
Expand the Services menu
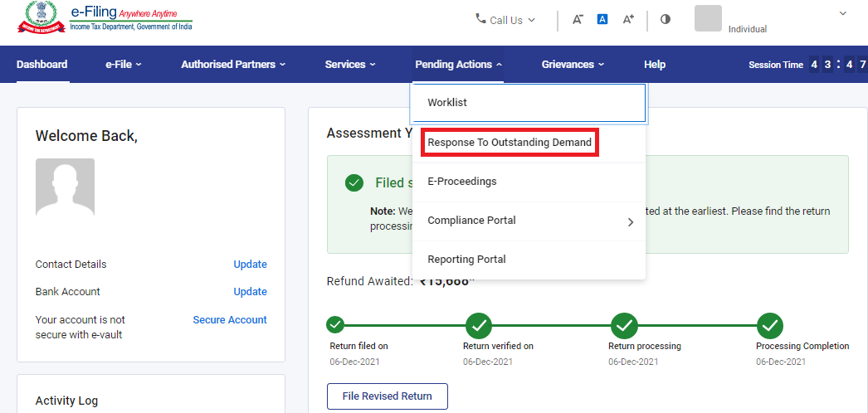(x=350, y=64)
